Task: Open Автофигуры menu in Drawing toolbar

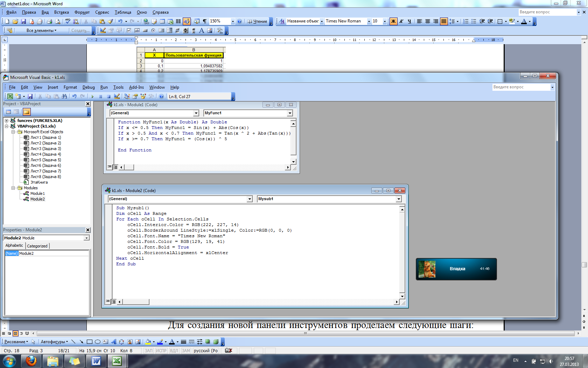Action: 54,342
